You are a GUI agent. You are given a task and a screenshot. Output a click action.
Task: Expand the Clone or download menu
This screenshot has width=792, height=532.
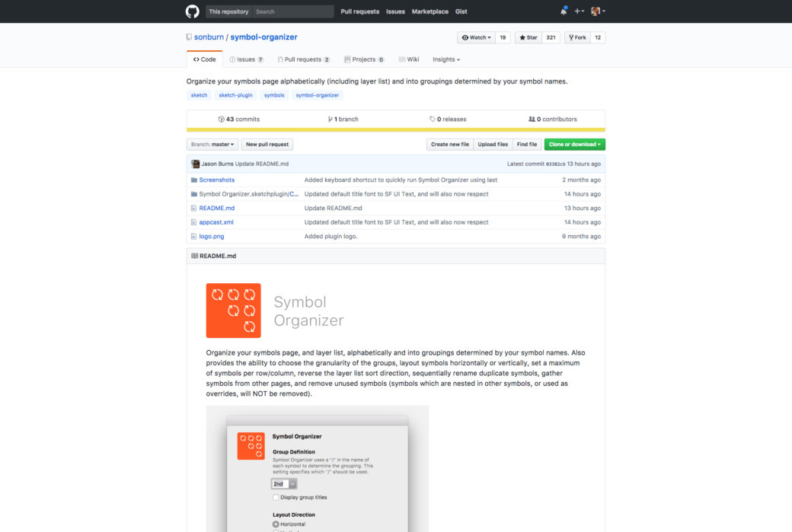pyautogui.click(x=574, y=145)
